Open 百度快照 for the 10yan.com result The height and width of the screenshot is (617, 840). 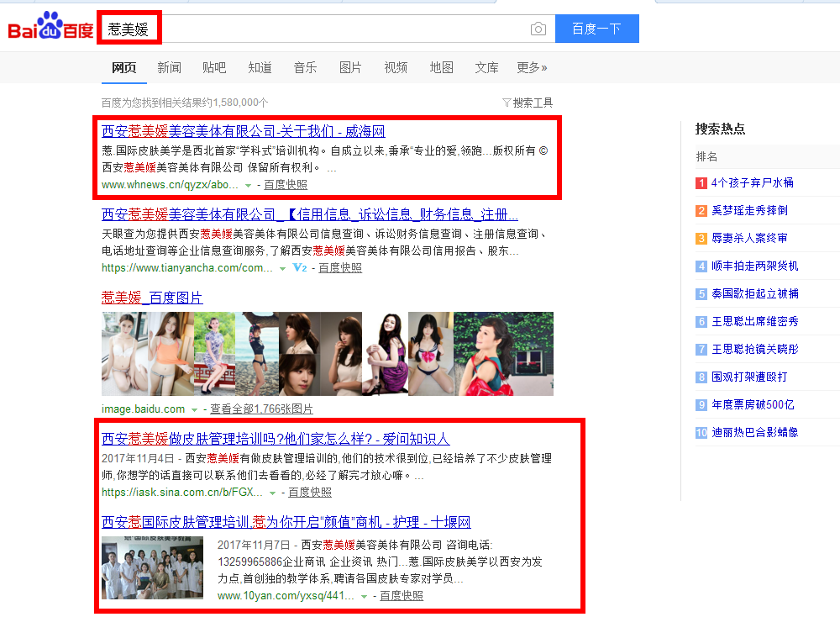(x=402, y=596)
